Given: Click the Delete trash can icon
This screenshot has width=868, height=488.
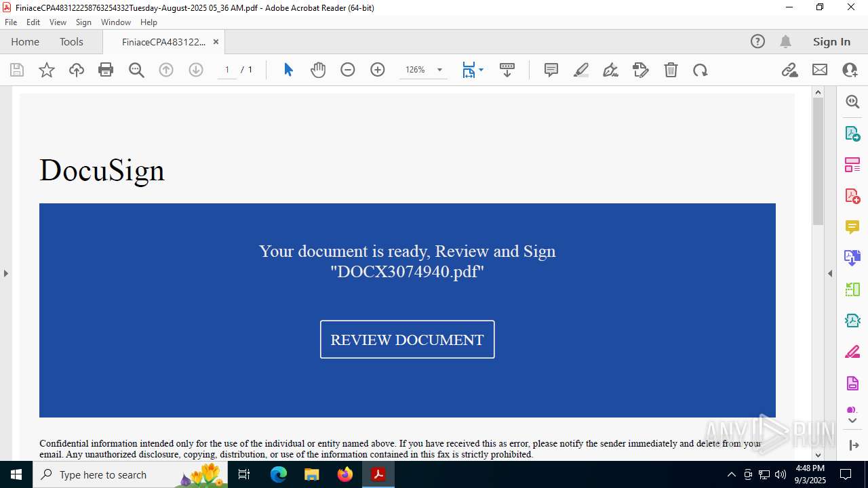Looking at the screenshot, I should tap(671, 70).
